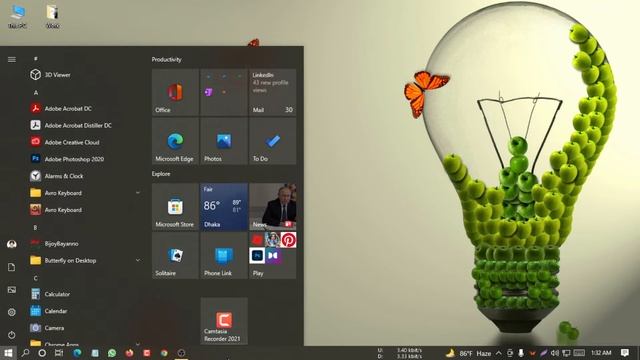Open the Office apps folder tile
This screenshot has height=360, width=640.
224,92
